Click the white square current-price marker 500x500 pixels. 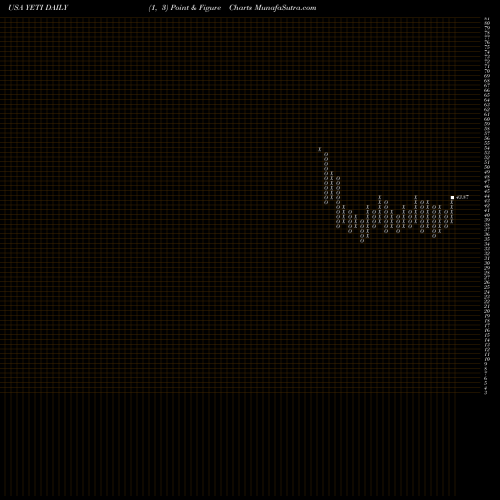tap(452, 197)
